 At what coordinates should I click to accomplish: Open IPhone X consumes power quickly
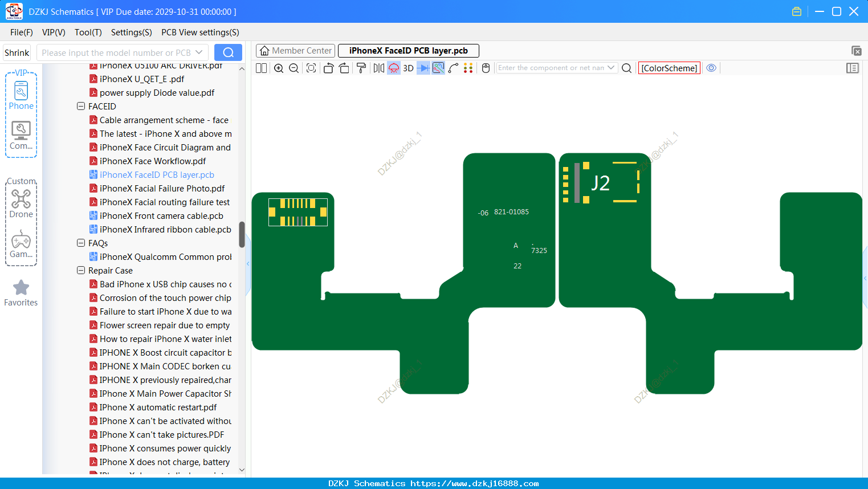(165, 449)
